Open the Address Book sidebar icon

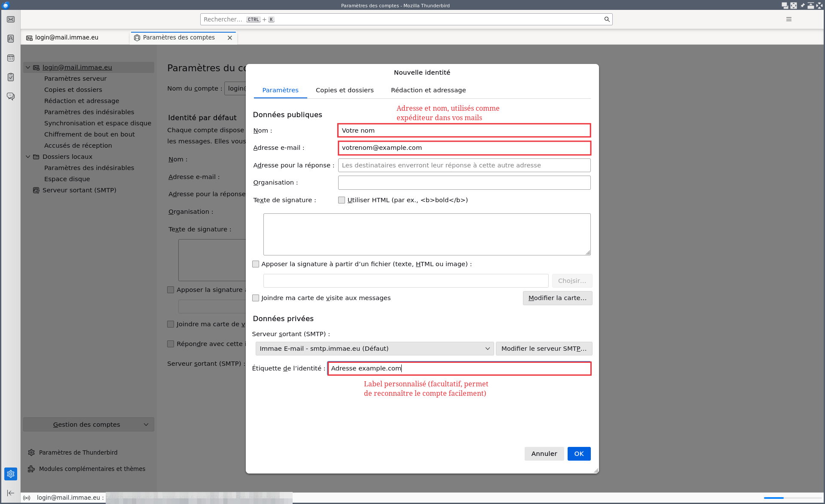click(11, 39)
